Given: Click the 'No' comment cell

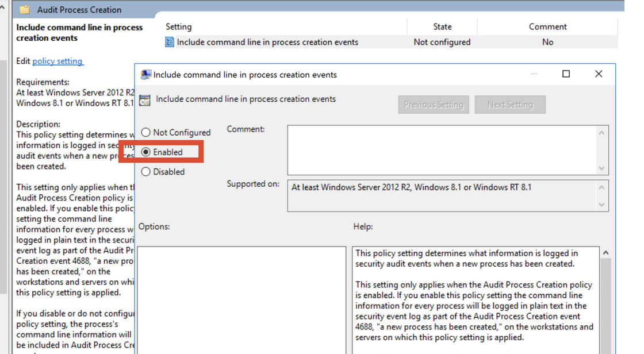Looking at the screenshot, I should [x=547, y=42].
